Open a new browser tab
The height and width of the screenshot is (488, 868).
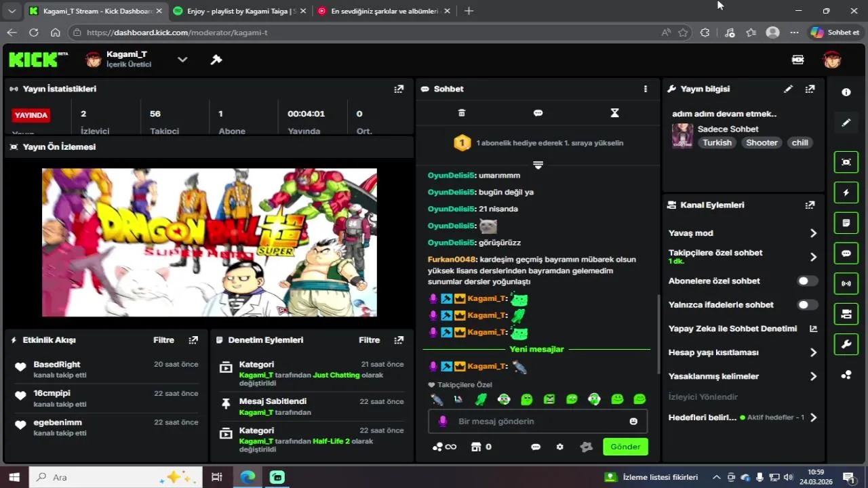tap(469, 11)
